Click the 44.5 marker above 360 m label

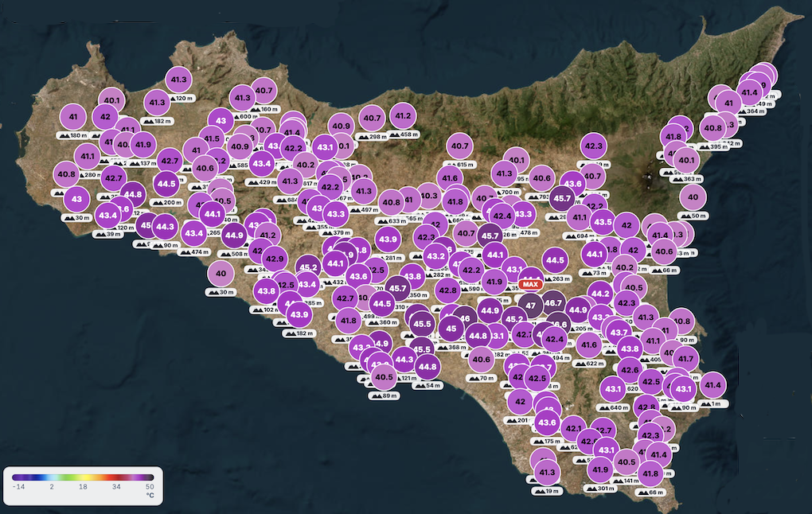[382, 303]
